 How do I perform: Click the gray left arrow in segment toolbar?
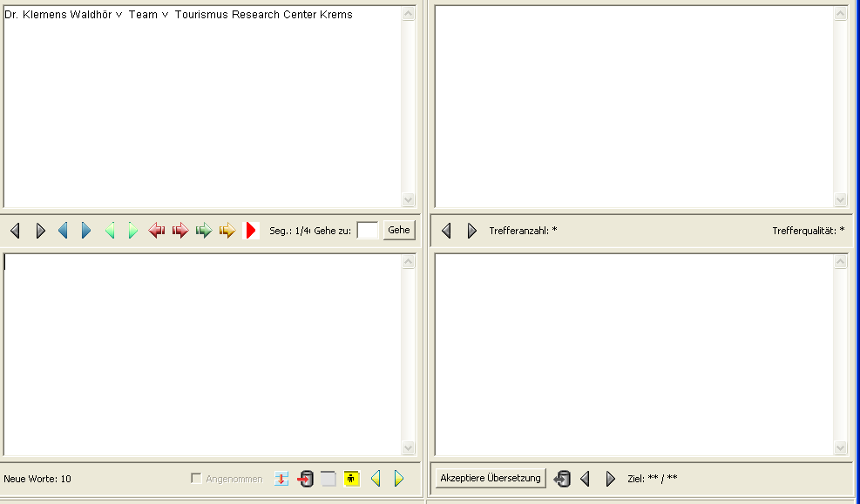(x=15, y=231)
